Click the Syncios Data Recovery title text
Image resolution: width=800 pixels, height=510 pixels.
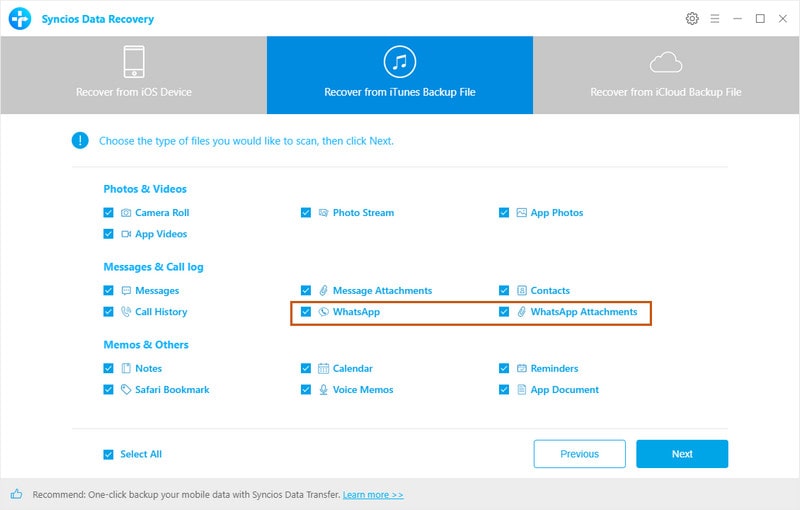97,19
